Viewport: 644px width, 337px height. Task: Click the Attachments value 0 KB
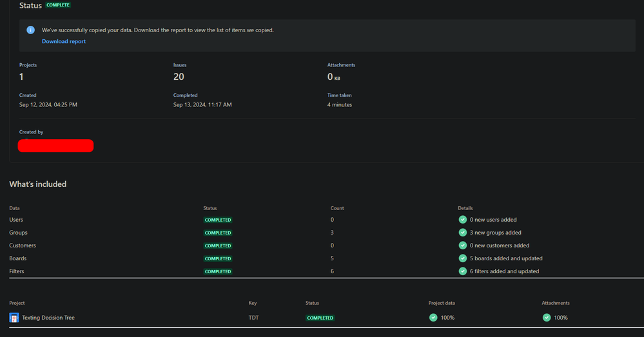click(333, 77)
